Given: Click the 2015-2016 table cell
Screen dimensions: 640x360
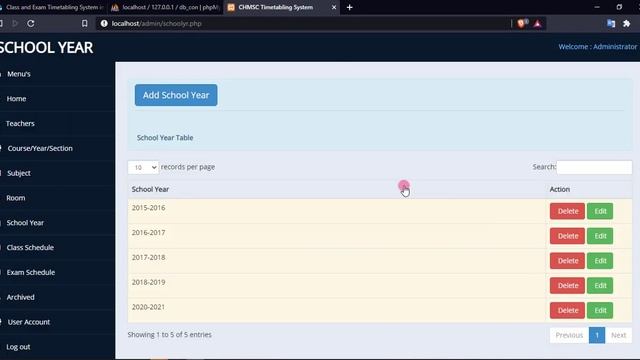Looking at the screenshot, I should click(x=336, y=211).
